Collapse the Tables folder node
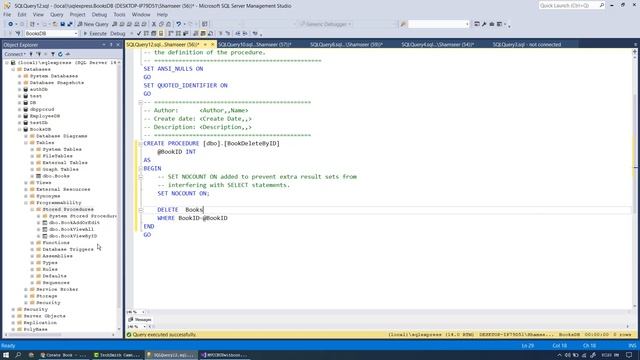640x360 pixels. tap(26, 143)
